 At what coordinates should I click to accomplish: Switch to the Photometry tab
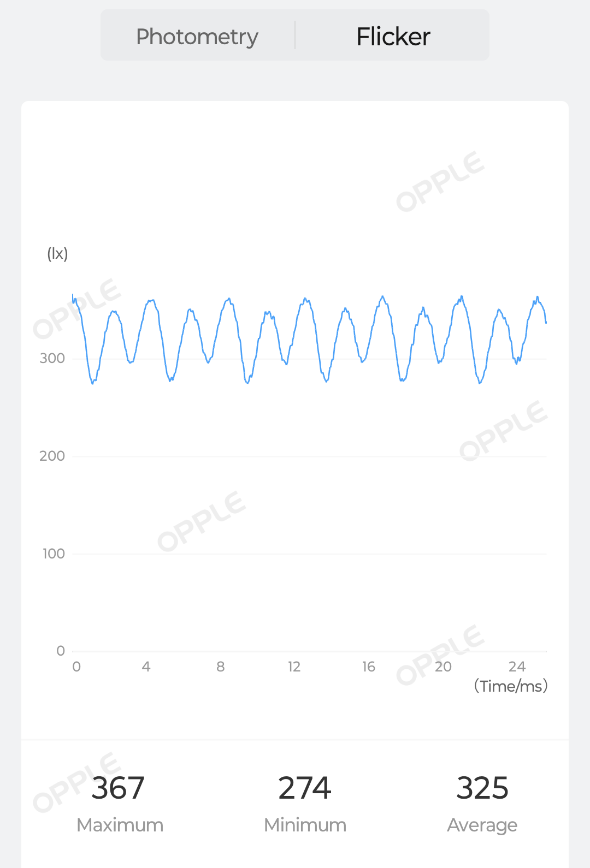click(197, 37)
